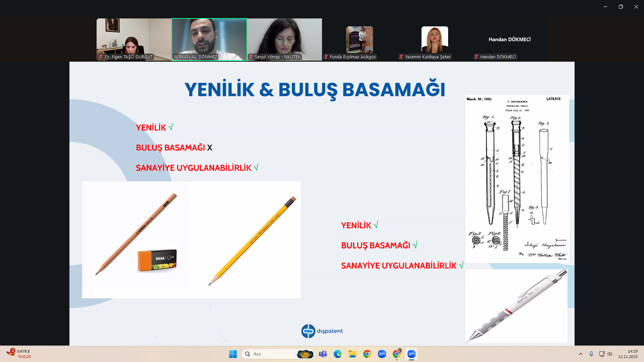The width and height of the screenshot is (644, 362).
Task: Expand the hidden system tray icons chevron
Action: tap(581, 354)
